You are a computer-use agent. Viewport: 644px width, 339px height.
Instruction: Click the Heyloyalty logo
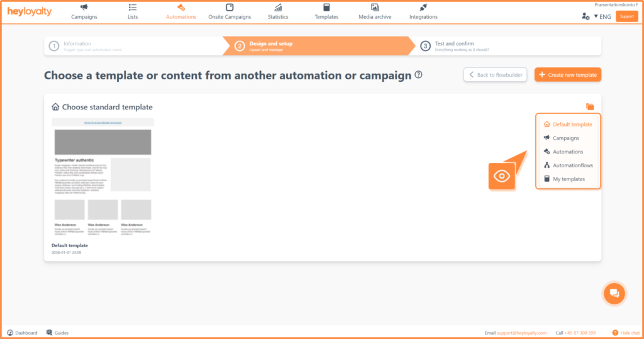(30, 12)
